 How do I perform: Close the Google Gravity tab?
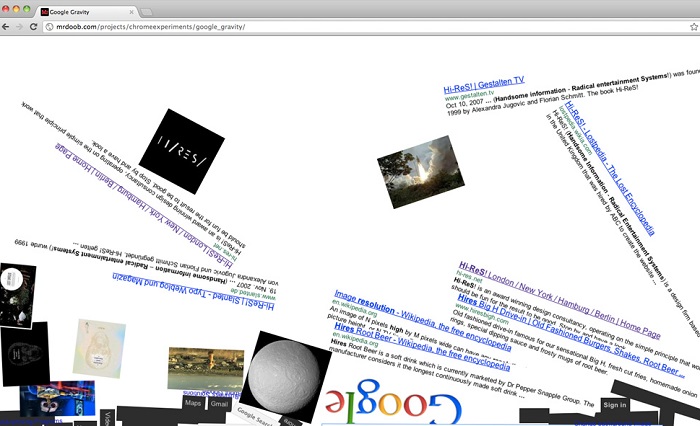(x=131, y=12)
